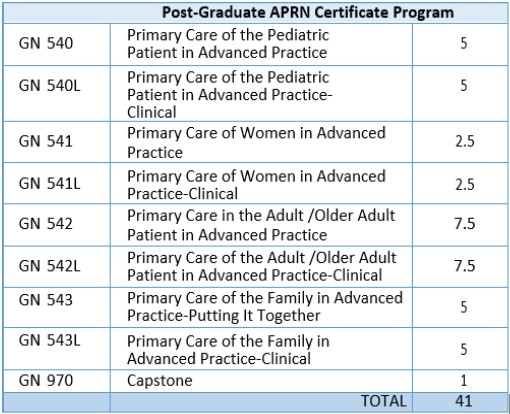Select the TOTAL label in the footer row
The height and width of the screenshot is (414, 510).
click(x=384, y=401)
